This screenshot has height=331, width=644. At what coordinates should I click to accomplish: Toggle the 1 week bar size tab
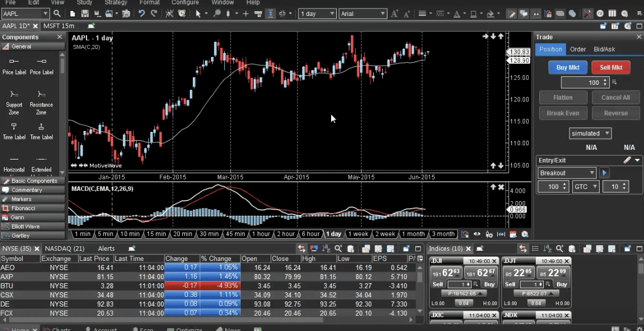(x=358, y=234)
